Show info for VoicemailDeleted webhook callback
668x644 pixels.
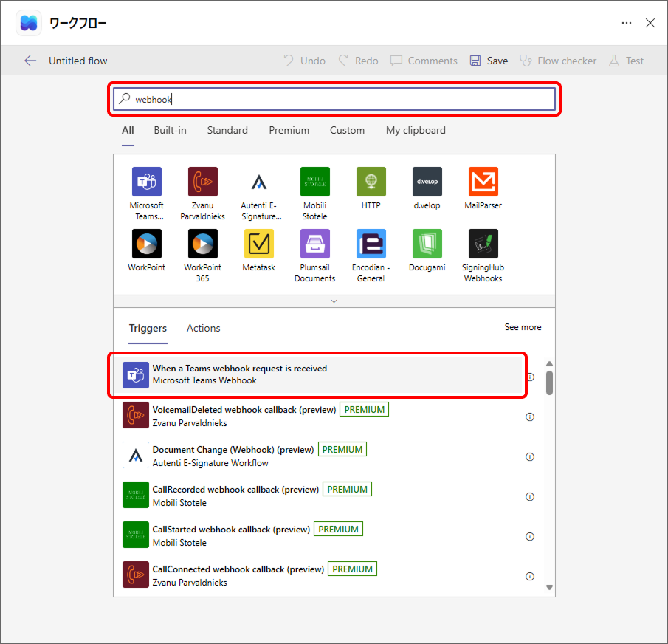tap(530, 417)
